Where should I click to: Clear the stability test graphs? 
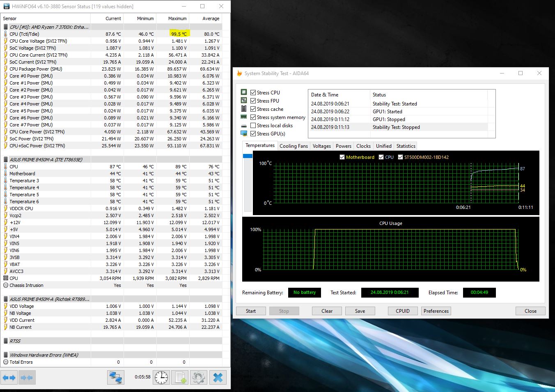coord(327,311)
